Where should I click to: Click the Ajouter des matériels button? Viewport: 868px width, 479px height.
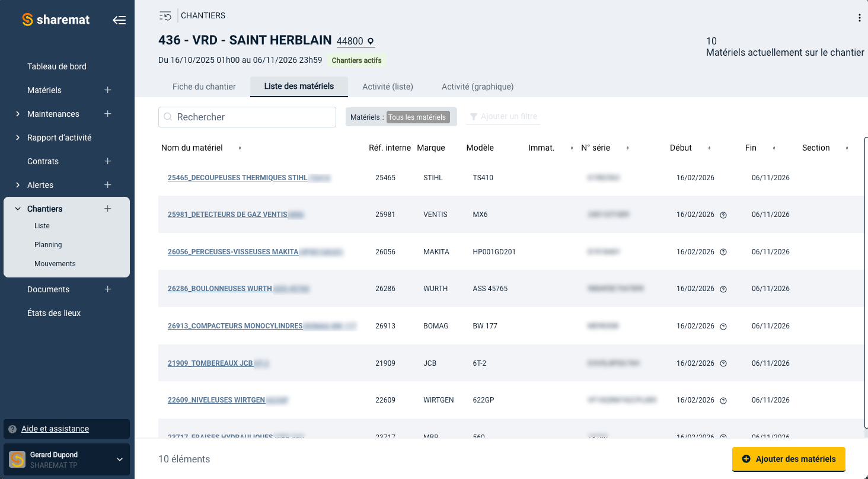point(789,459)
